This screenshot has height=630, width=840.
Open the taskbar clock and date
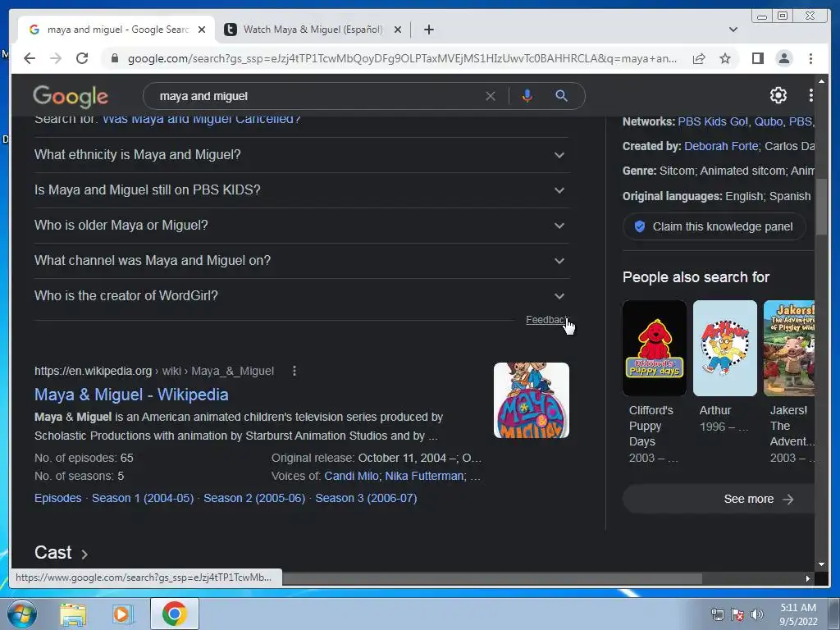(x=798, y=614)
